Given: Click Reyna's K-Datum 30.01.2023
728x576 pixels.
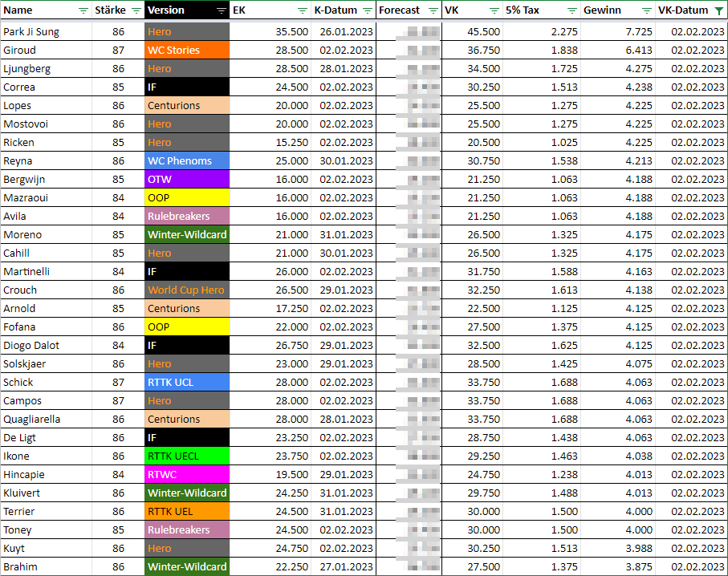Looking at the screenshot, I should pyautogui.click(x=346, y=161).
